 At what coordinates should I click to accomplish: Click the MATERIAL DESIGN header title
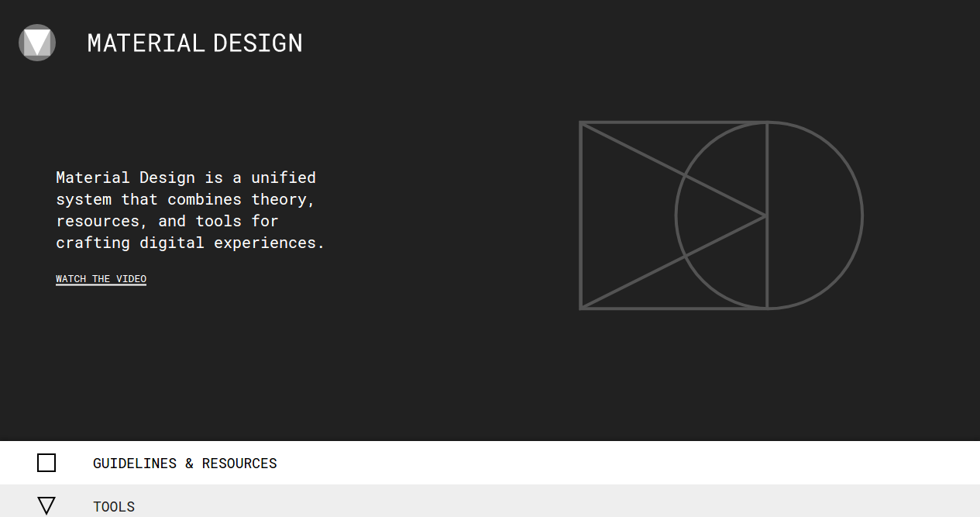coord(194,43)
